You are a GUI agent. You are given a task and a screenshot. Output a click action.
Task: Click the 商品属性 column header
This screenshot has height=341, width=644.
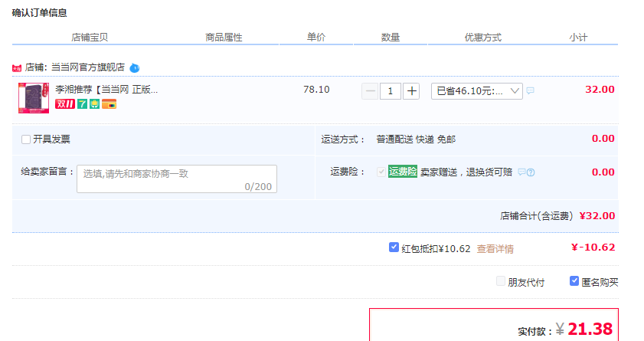coord(224,38)
